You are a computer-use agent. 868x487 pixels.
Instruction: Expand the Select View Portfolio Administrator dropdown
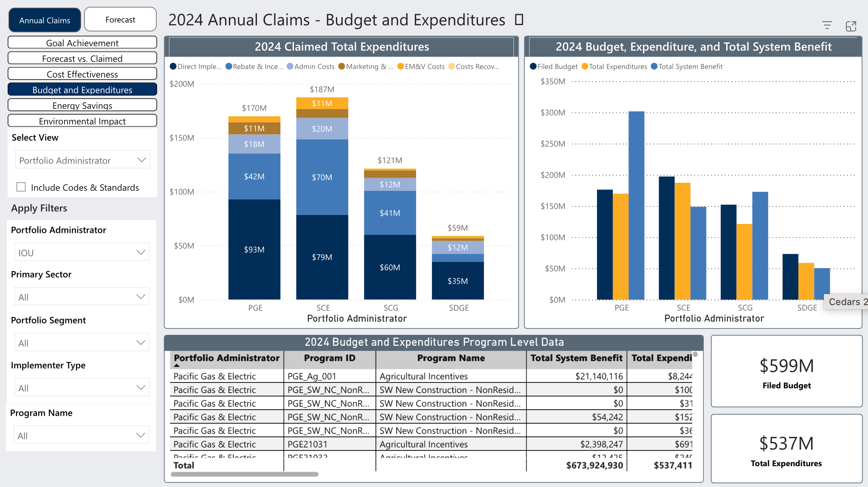(82, 160)
